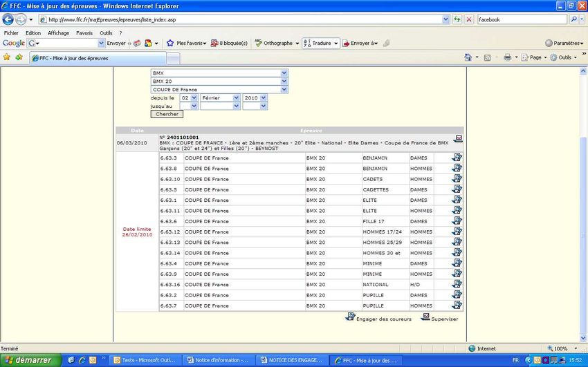This screenshot has height=367, width=588.
Task: Click the facebook search input field
Action: point(520,19)
